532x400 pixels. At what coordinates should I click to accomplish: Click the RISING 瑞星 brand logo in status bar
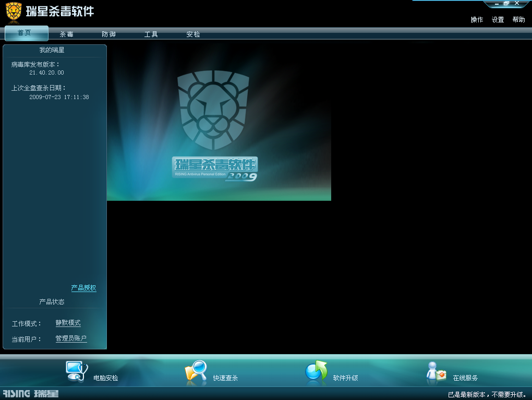pyautogui.click(x=31, y=394)
